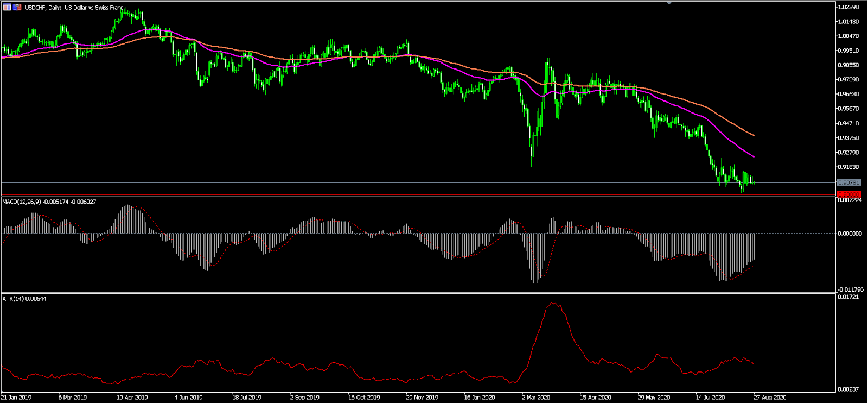The image size is (868, 403).
Task: Click the 1.00470 price axis label
Action: (849, 36)
